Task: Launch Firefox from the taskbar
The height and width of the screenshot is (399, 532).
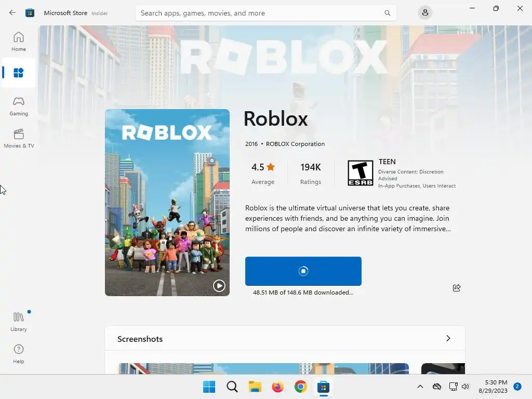Action: 277,387
